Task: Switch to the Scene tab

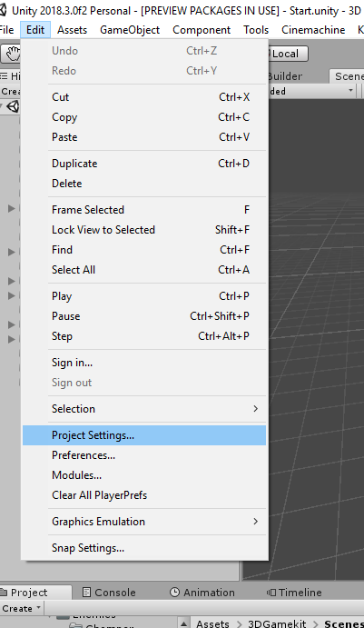Action: click(x=347, y=76)
